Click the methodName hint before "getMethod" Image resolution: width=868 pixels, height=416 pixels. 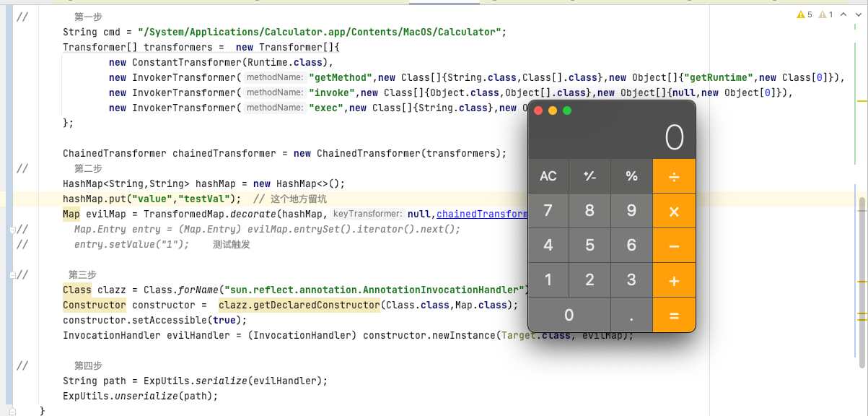[274, 77]
